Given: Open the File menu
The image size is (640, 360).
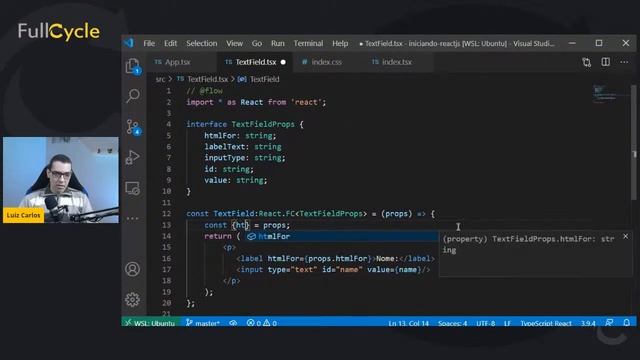Looking at the screenshot, I should click(149, 43).
